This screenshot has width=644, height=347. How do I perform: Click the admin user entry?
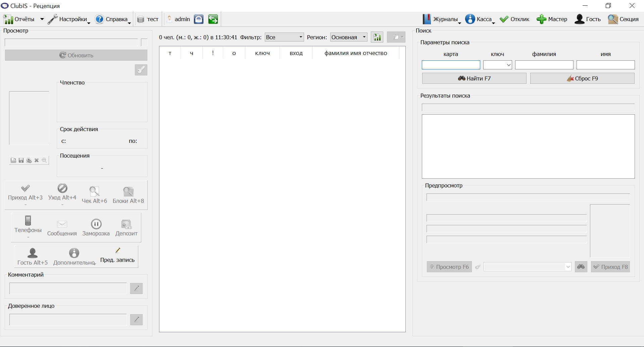(x=179, y=19)
